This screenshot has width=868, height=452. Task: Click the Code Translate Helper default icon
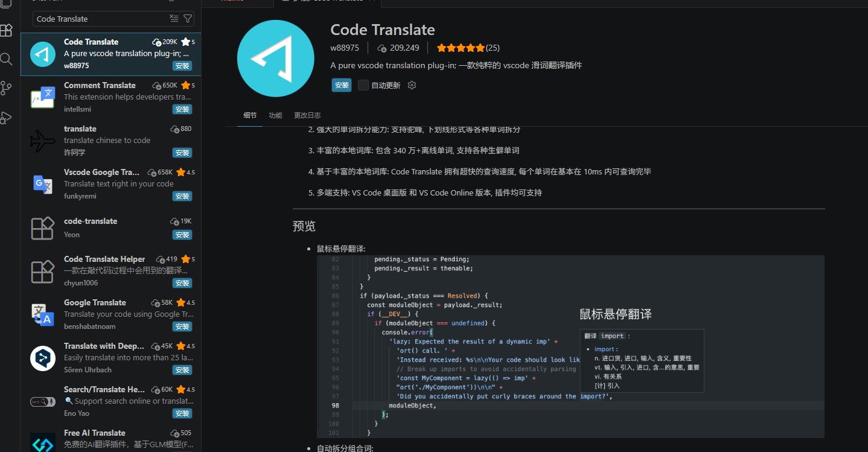pyautogui.click(x=43, y=272)
